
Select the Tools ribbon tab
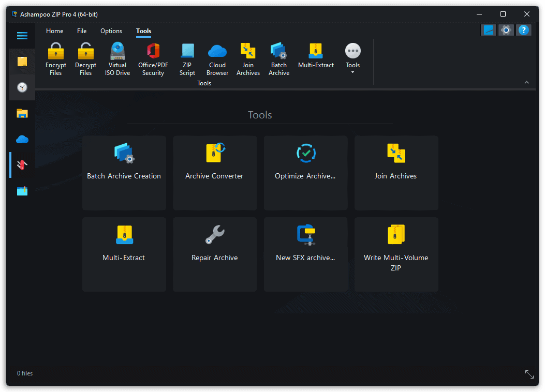[x=143, y=31]
